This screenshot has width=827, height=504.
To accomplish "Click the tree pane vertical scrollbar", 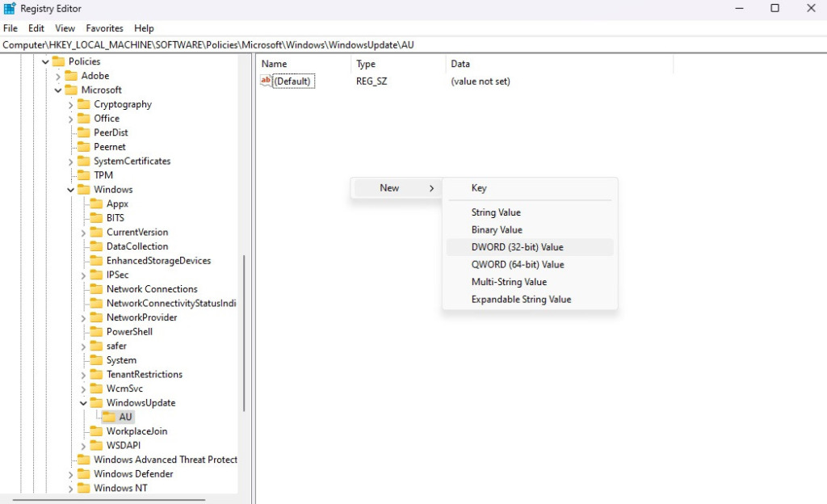I will coord(244,331).
